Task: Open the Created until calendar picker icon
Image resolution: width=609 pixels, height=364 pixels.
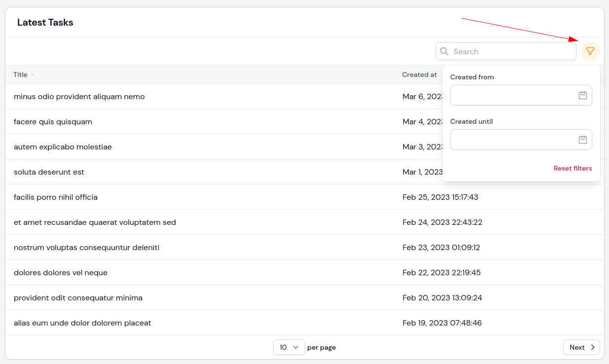Action: pyautogui.click(x=583, y=140)
